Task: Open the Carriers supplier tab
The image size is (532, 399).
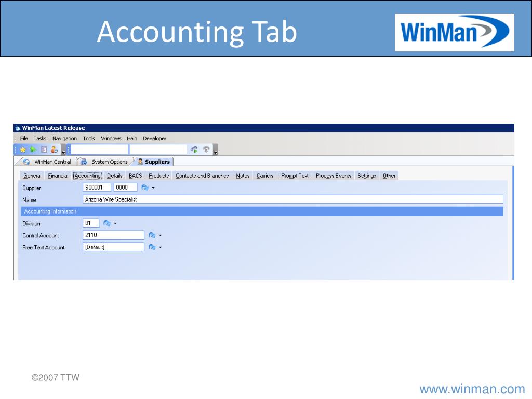Action: [264, 176]
